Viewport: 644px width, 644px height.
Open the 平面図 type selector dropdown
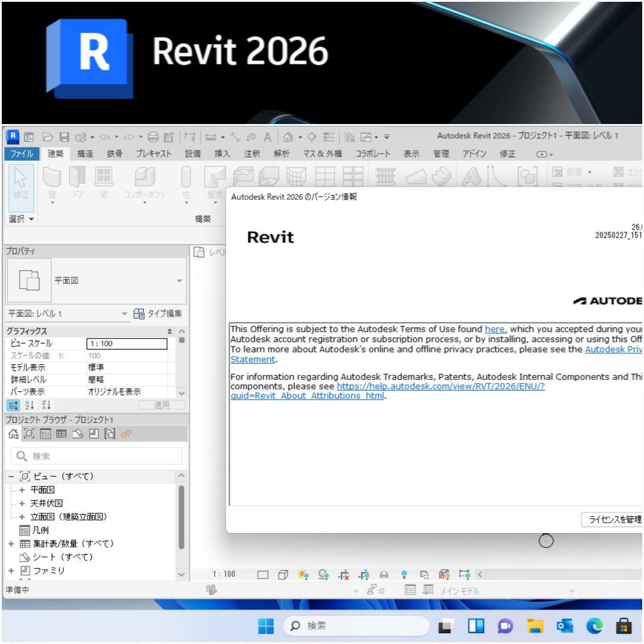179,281
